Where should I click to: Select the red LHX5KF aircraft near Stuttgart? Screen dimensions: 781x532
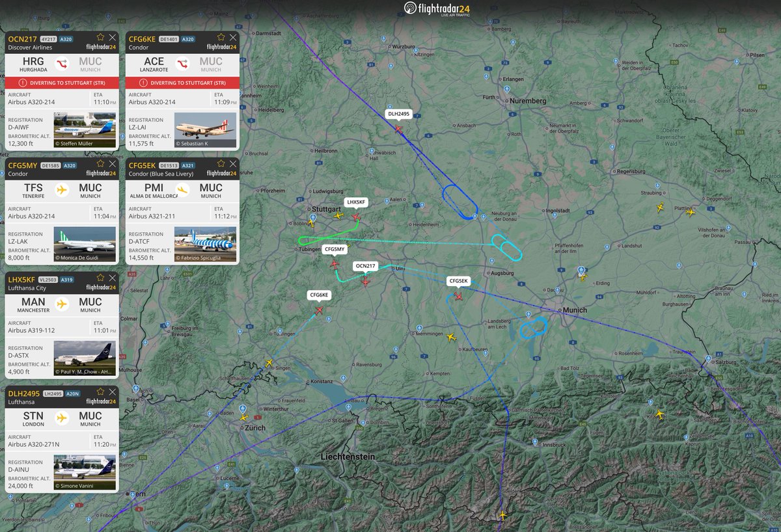355,217
